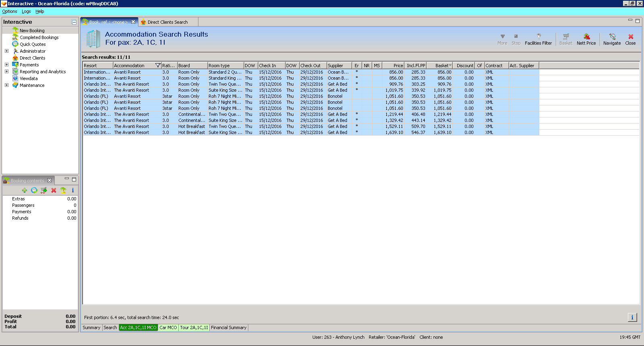The width and height of the screenshot is (644, 346).
Task: Select the 1,019.75 Suite King Size row
Action: coord(311,90)
